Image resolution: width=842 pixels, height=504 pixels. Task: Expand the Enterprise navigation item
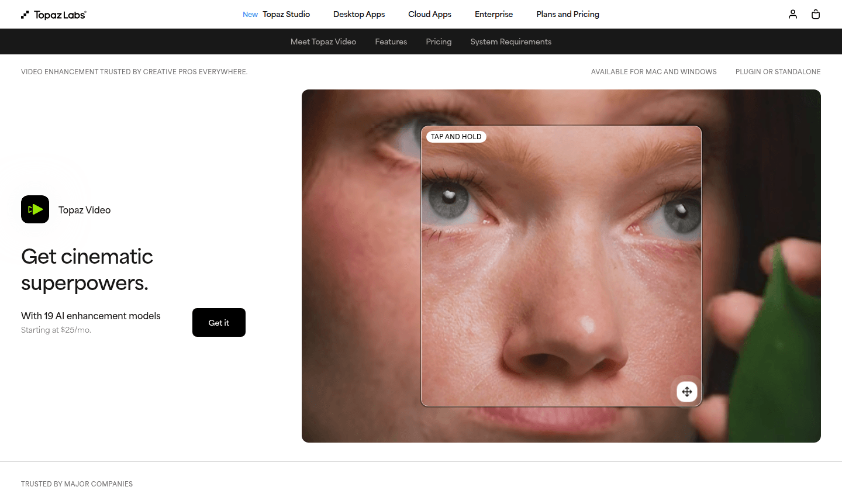pos(494,14)
